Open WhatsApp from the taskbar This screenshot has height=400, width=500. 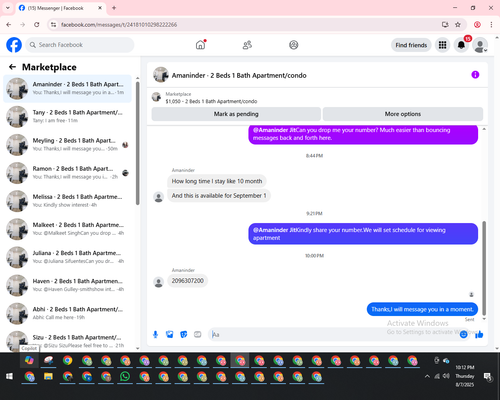[x=125, y=376]
